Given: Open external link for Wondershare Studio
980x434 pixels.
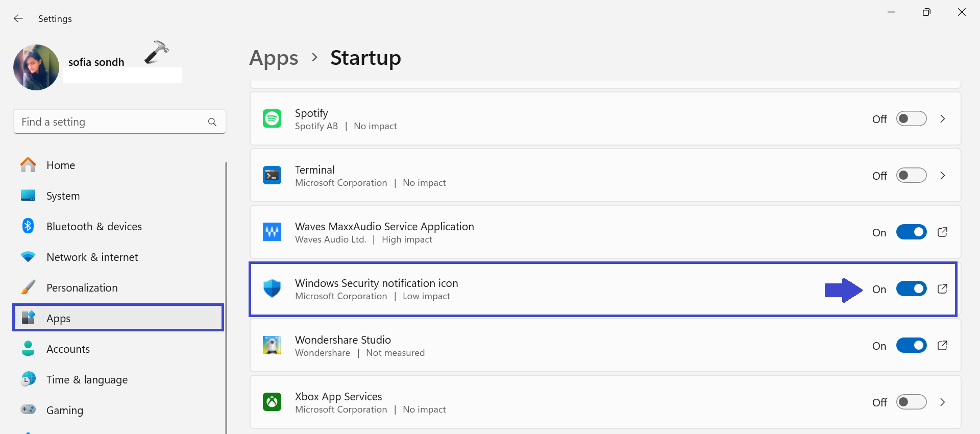Looking at the screenshot, I should [942, 346].
